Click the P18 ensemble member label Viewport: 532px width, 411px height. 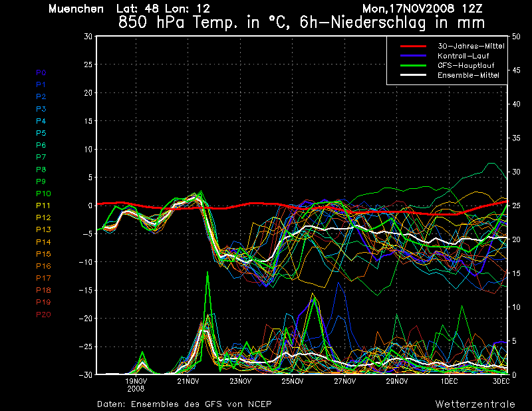click(x=43, y=290)
